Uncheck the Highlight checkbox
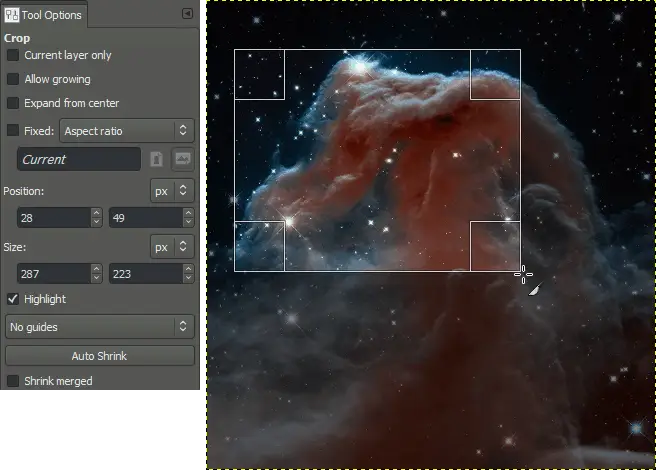Screen dimensions: 656x470 pyautogui.click(x=13, y=299)
